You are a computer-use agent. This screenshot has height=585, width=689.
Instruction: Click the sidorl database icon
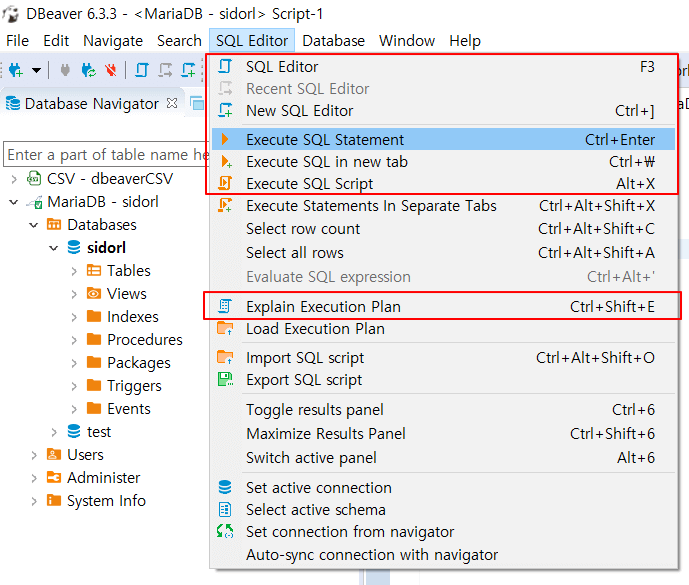[74, 247]
